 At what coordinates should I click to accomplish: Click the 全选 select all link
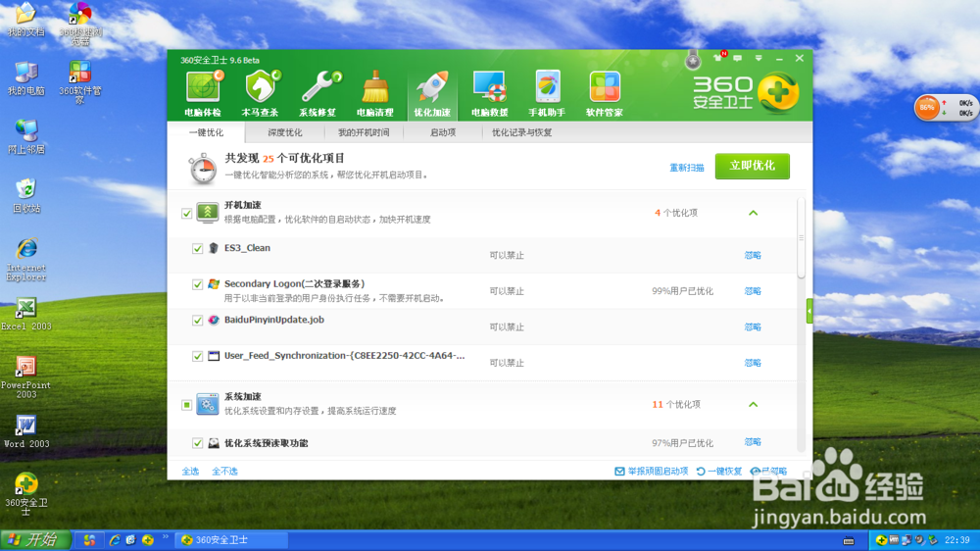pyautogui.click(x=190, y=471)
